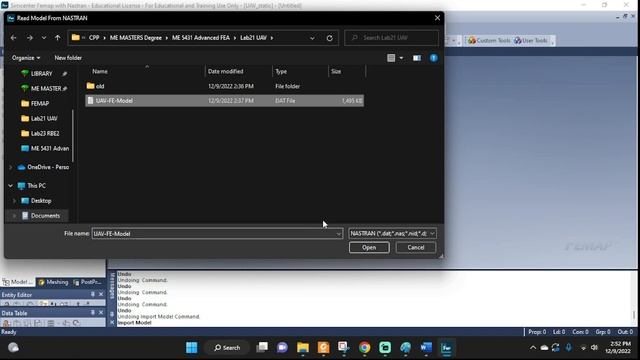Switch to Meshing pane tab
This screenshot has width=640, height=360.
(53, 282)
